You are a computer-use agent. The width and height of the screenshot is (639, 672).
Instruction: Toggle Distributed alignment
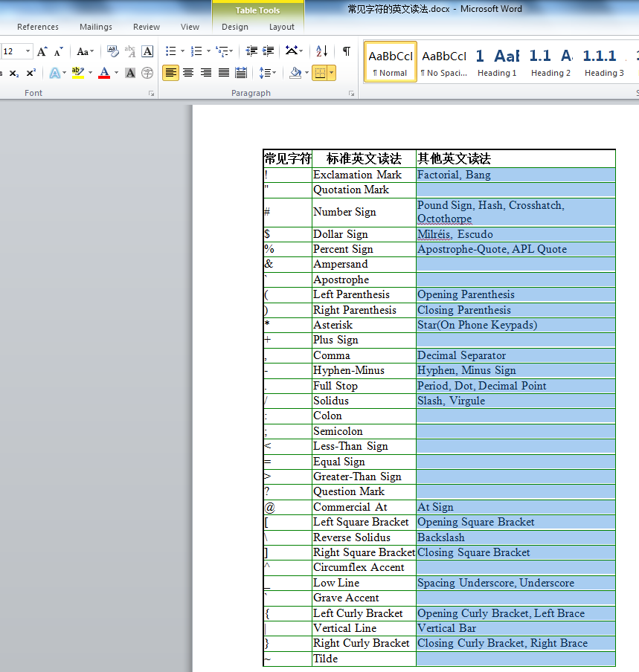coord(241,73)
